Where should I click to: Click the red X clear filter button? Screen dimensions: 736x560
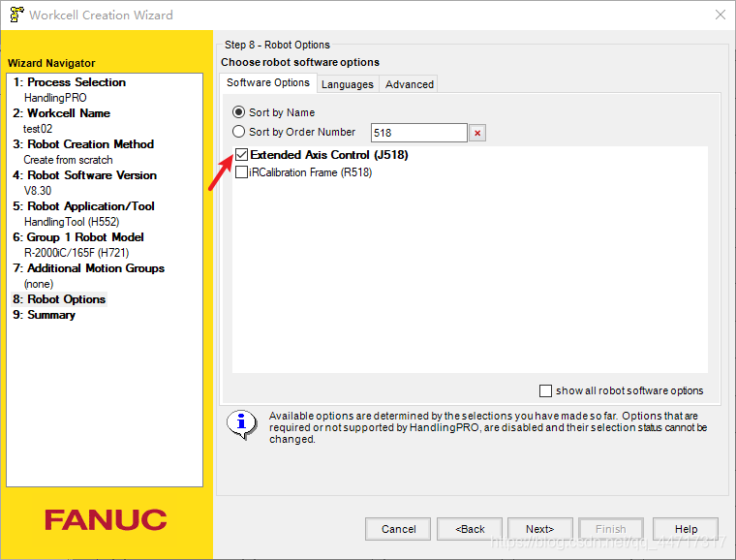pos(477,133)
